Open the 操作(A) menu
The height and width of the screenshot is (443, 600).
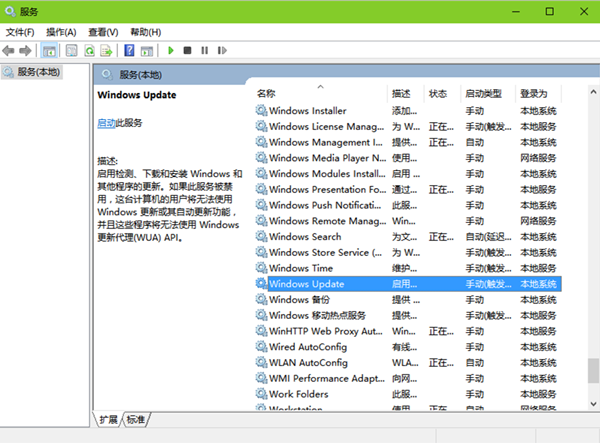click(x=61, y=32)
